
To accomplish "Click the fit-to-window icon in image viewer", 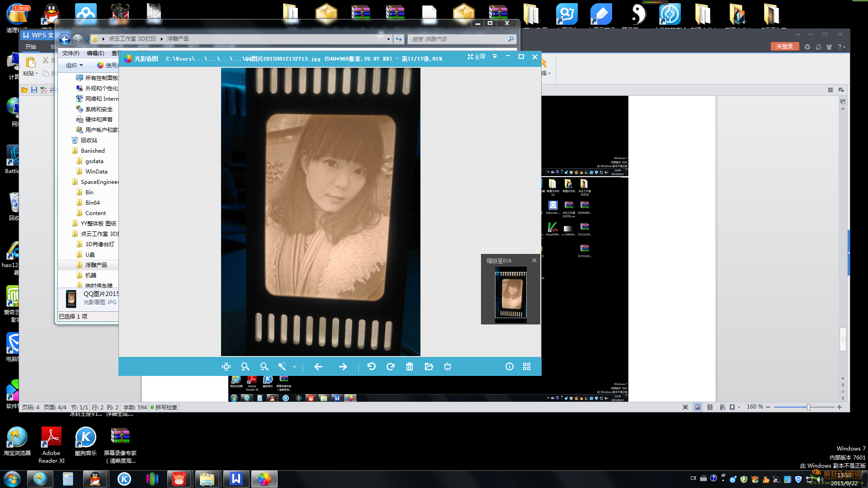I will point(226,367).
